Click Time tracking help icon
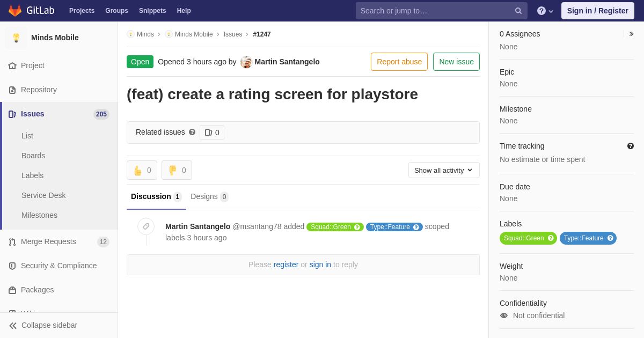Viewport: 644px width, 338px height. click(631, 146)
